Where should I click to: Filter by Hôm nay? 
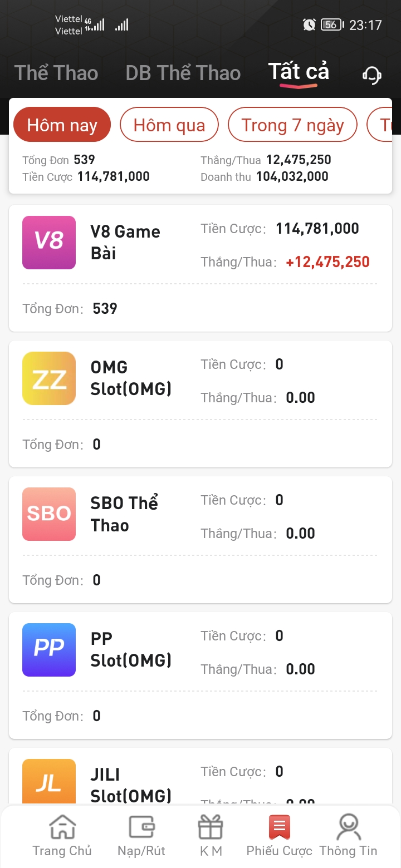tap(62, 125)
